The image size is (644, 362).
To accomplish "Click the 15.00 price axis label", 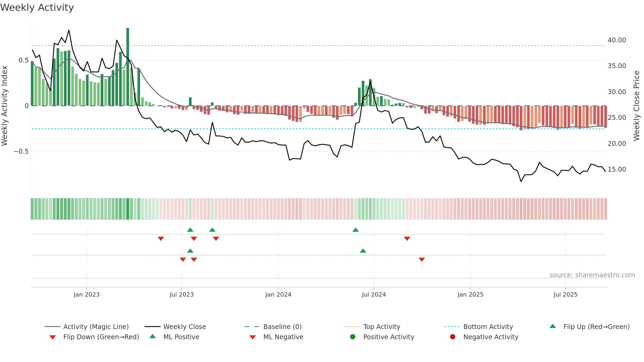I will (617, 169).
